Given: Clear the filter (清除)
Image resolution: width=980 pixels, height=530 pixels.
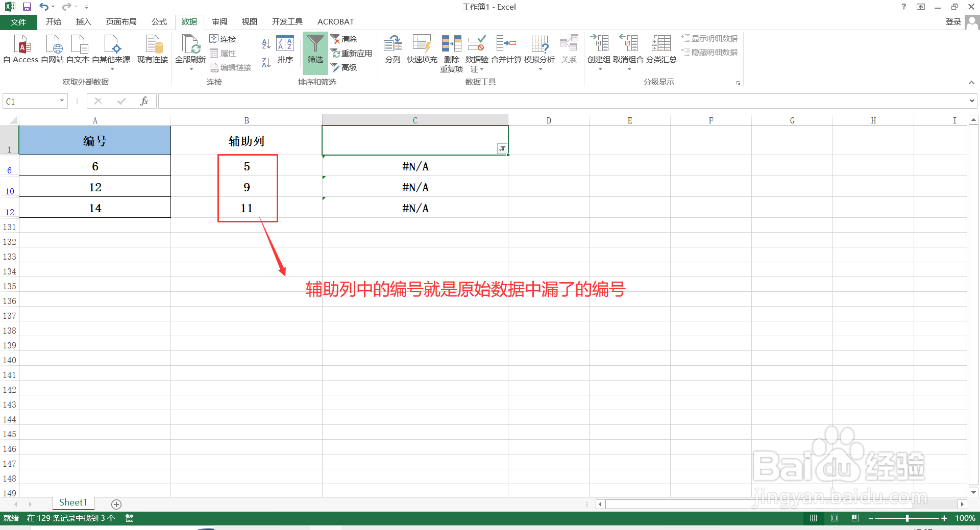Looking at the screenshot, I should tap(344, 39).
